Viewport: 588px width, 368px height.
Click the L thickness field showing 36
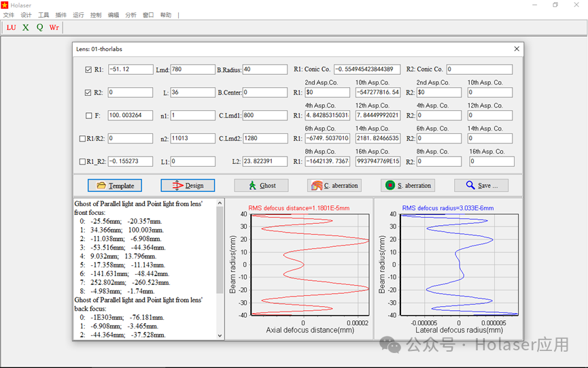click(193, 93)
